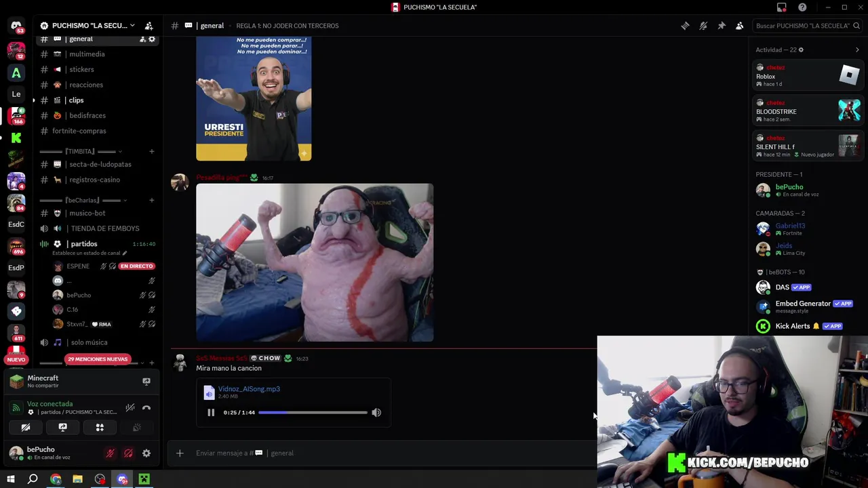Collapse the beCharlas category
The width and height of the screenshot is (868, 488).
pyautogui.click(x=81, y=200)
